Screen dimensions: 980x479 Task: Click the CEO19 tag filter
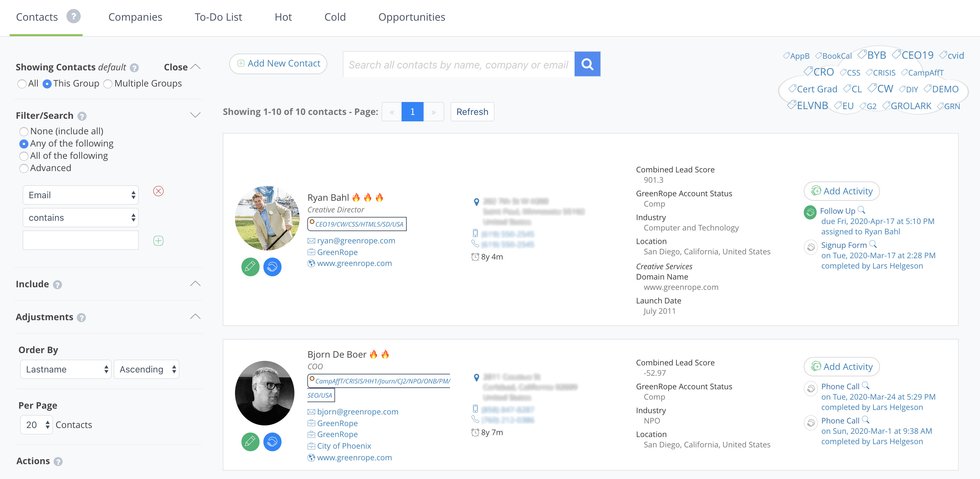[915, 56]
